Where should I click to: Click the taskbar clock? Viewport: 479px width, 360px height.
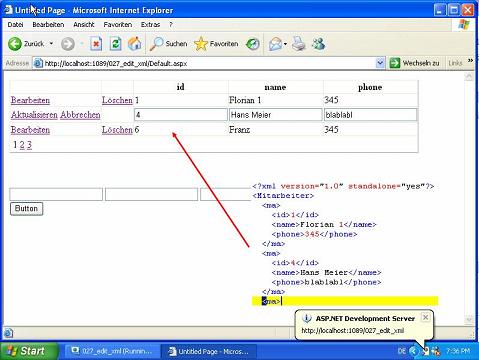point(458,351)
